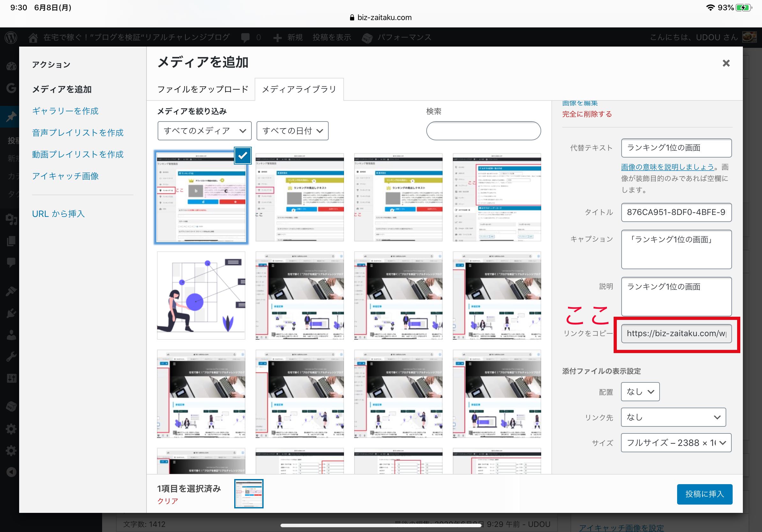Screen dimensions: 762x532
Task: Open the plugins plug icon in the sidebar
Action: click(x=11, y=313)
